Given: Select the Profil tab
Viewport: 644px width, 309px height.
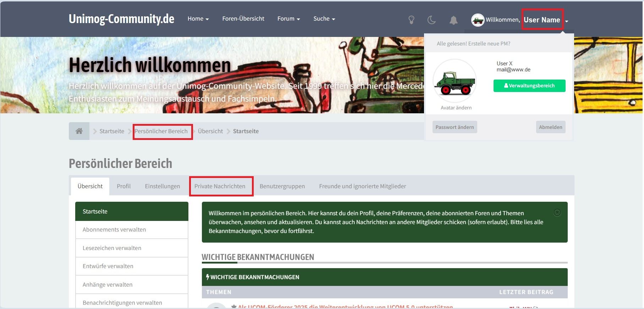Looking at the screenshot, I should (x=123, y=186).
